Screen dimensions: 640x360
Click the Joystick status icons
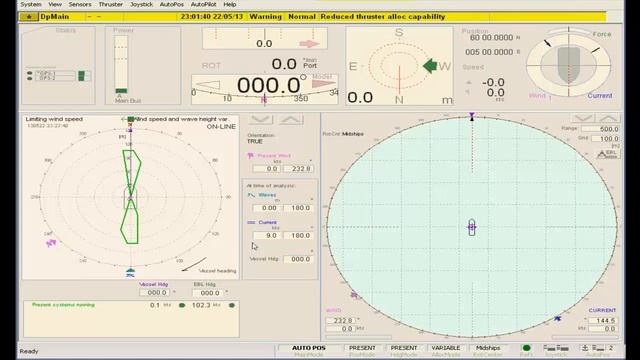(556, 348)
